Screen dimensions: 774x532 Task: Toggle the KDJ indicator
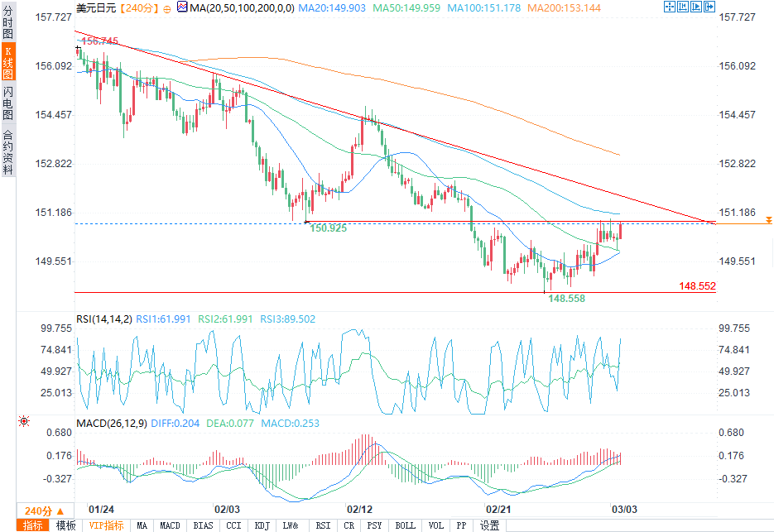pos(262,525)
